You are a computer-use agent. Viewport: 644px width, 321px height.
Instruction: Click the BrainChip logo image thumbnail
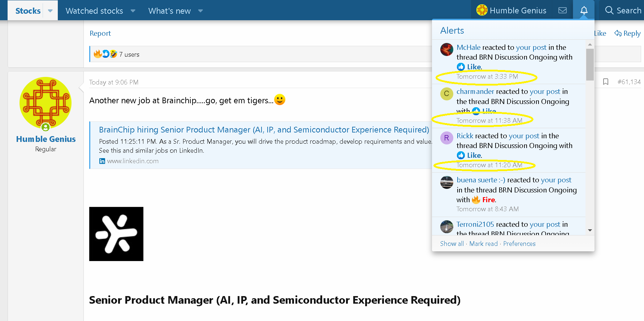click(x=116, y=234)
